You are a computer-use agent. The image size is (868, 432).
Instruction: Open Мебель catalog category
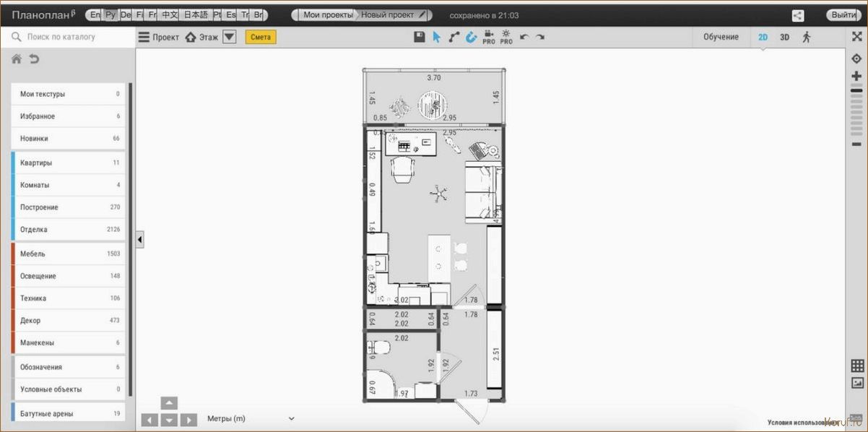tap(69, 254)
